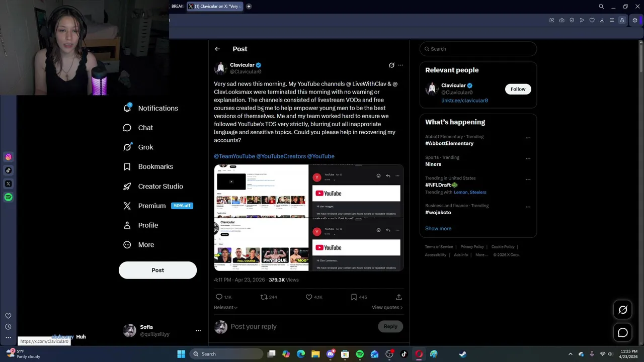
Task: Click the white Post compose button
Action: coord(157,270)
